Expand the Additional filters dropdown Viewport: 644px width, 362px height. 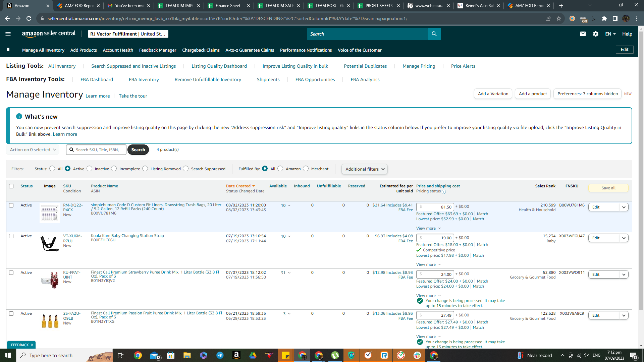(x=365, y=169)
